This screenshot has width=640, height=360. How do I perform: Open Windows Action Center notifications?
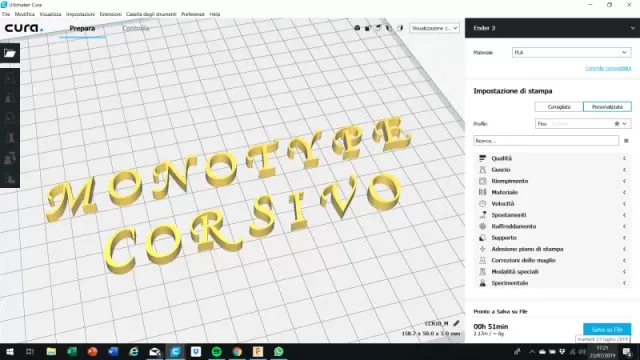[x=627, y=351]
